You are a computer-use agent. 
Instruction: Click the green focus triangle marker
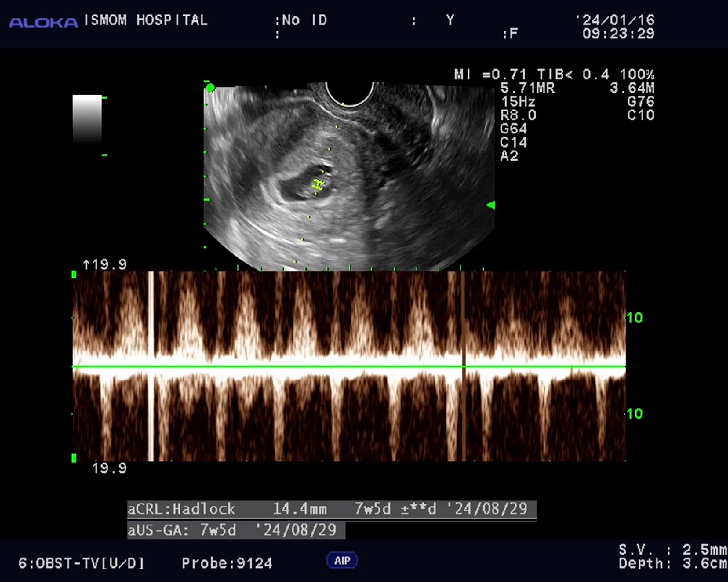point(491,205)
